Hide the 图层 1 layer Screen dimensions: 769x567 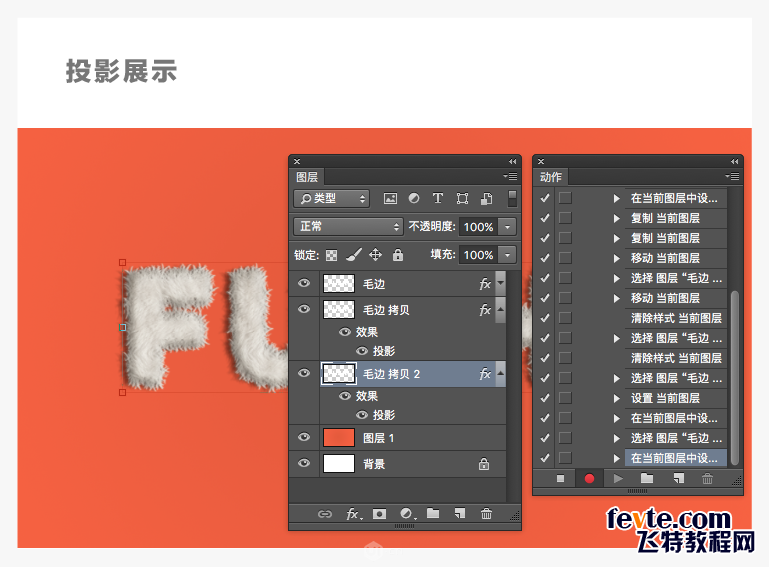(304, 438)
